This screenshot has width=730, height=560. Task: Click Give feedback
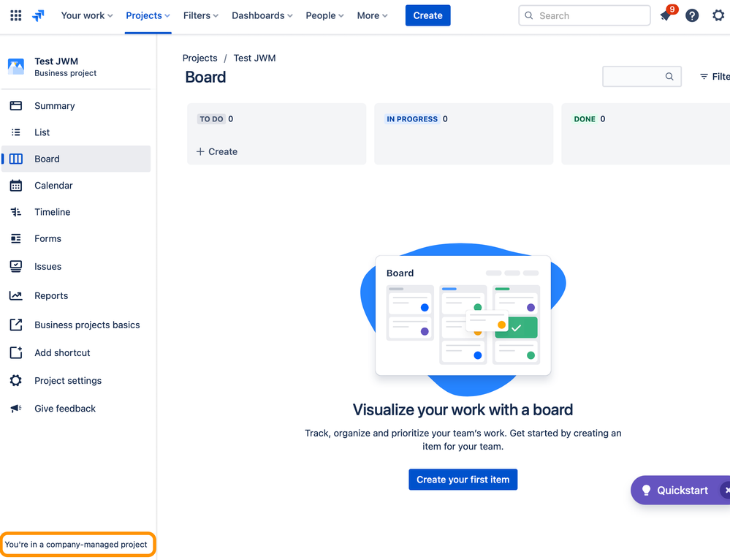[76, 409]
